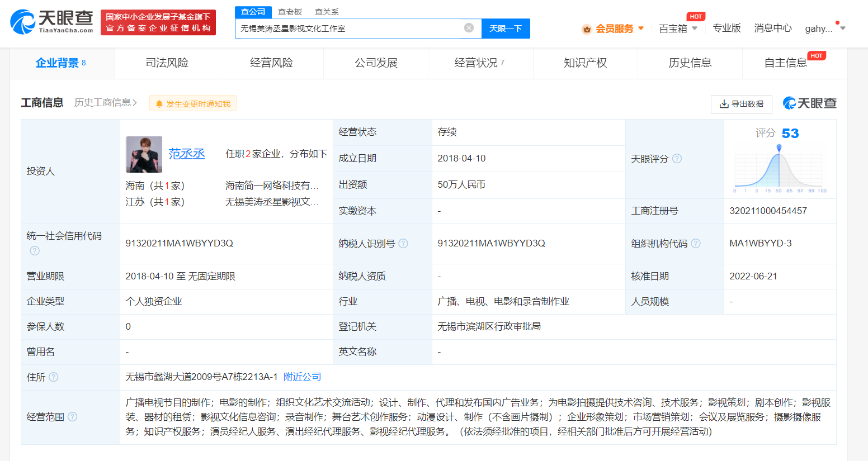This screenshot has height=461, width=868.
Task: Switch to 经营风险 tab
Action: pyautogui.click(x=271, y=63)
